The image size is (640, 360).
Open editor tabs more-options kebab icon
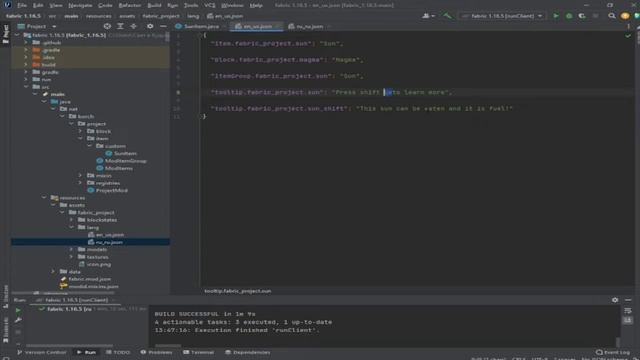tap(629, 26)
